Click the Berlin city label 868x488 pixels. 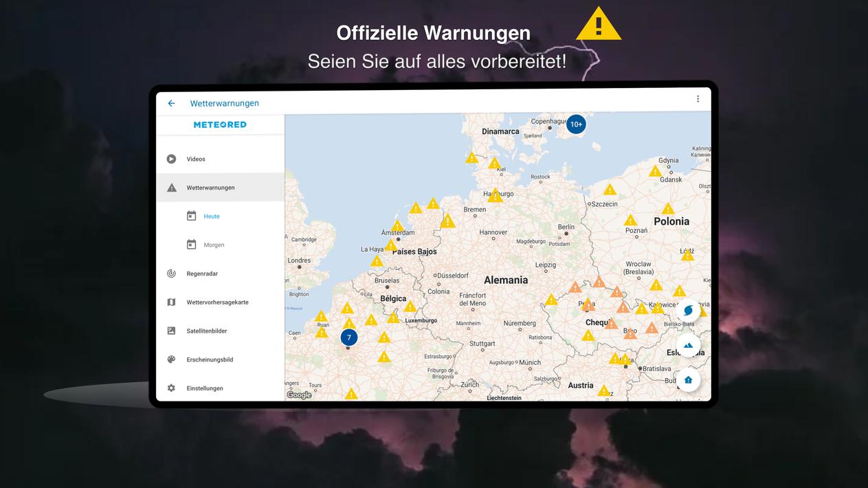[x=566, y=227]
